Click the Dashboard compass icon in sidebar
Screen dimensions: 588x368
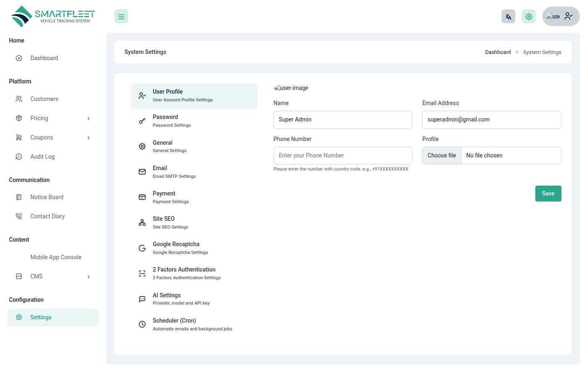click(19, 58)
